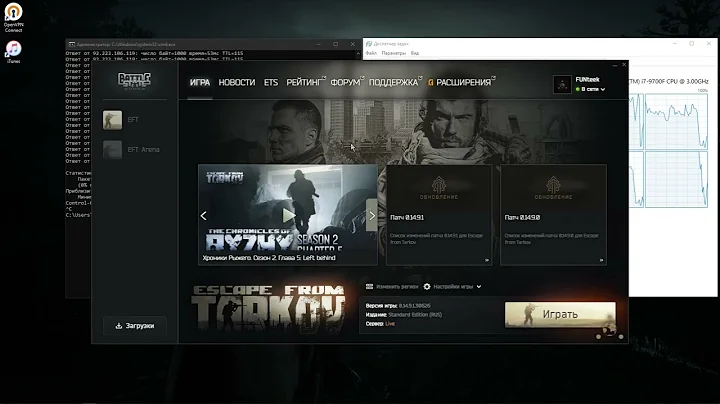This screenshot has width=720, height=404.
Task: Open Параметры menu in Task Manager
Action: point(394,53)
